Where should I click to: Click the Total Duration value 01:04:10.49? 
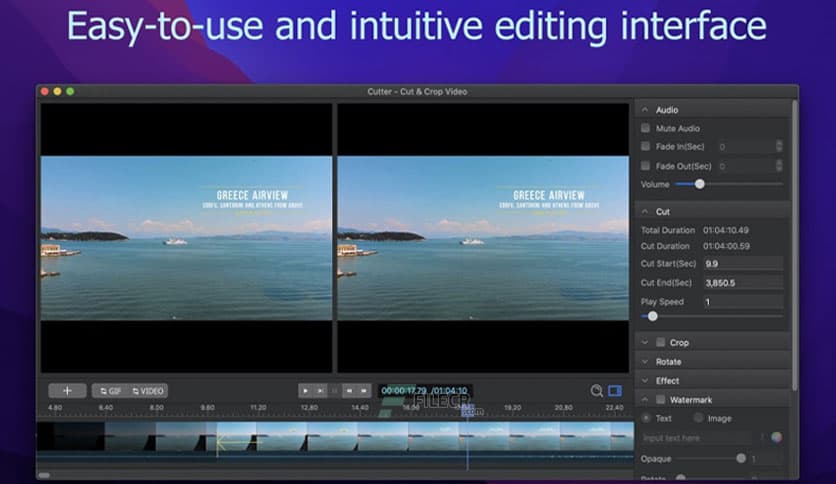click(x=726, y=230)
